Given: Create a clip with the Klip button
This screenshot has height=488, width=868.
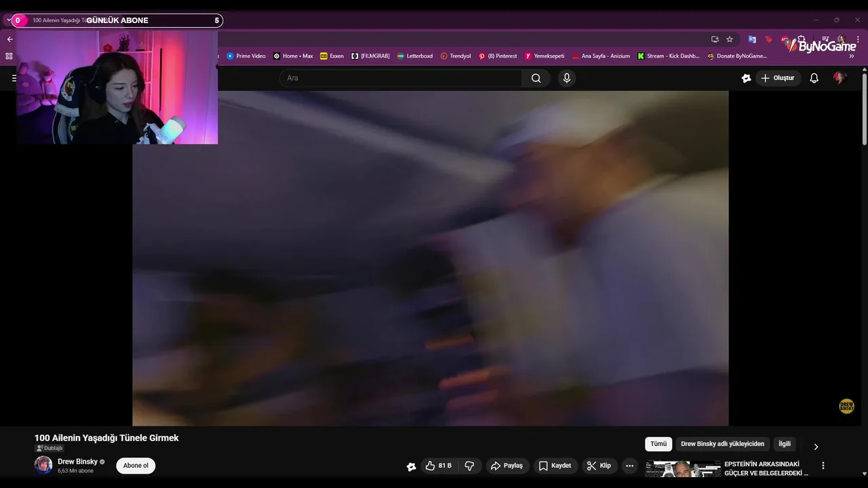Looking at the screenshot, I should click(599, 466).
